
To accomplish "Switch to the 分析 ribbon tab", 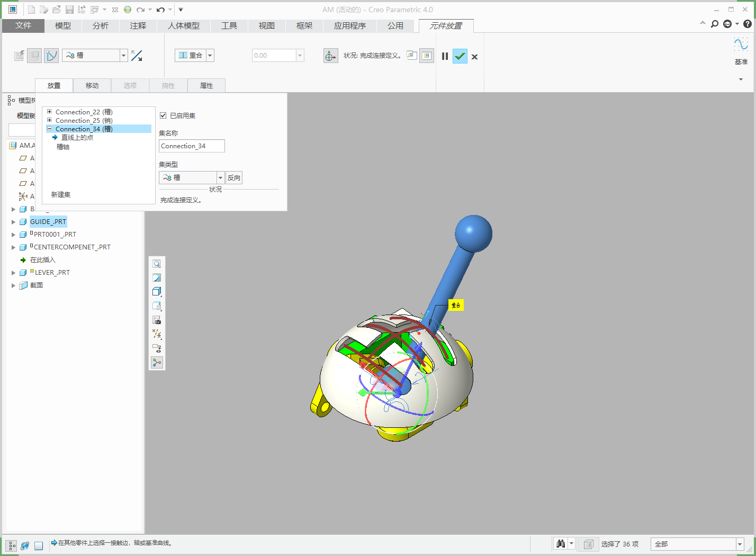I will tap(101, 25).
